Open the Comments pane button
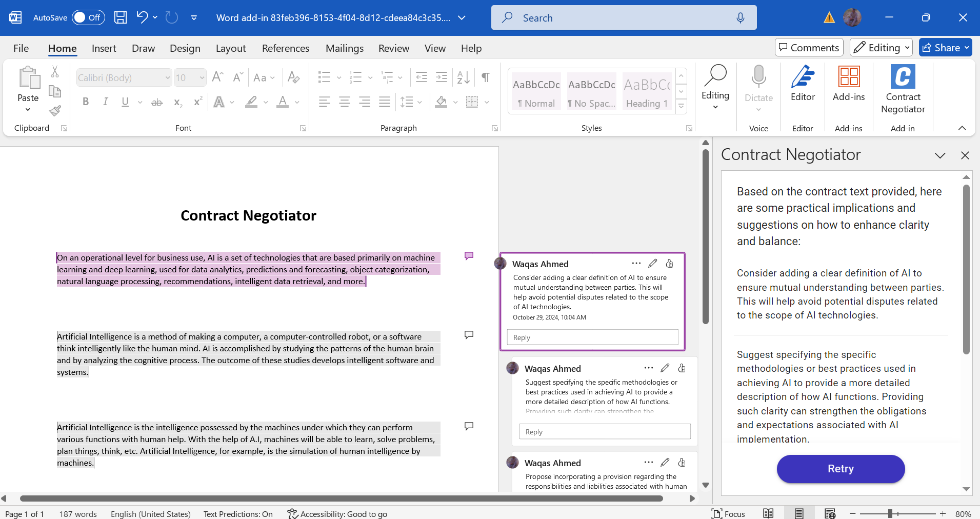Image resolution: width=980 pixels, height=519 pixels. tap(809, 48)
